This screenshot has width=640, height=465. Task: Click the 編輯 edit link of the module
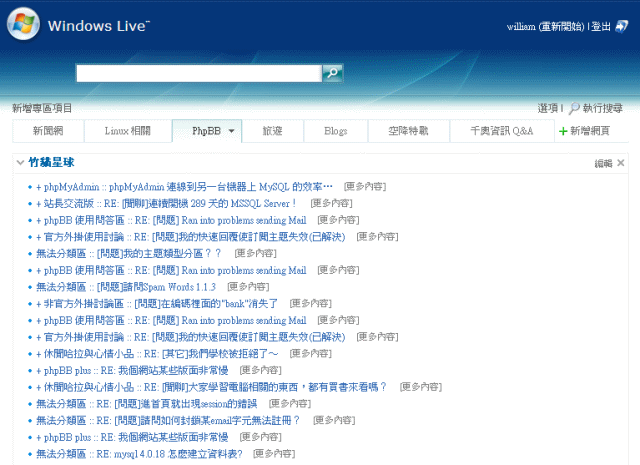pyautogui.click(x=603, y=163)
